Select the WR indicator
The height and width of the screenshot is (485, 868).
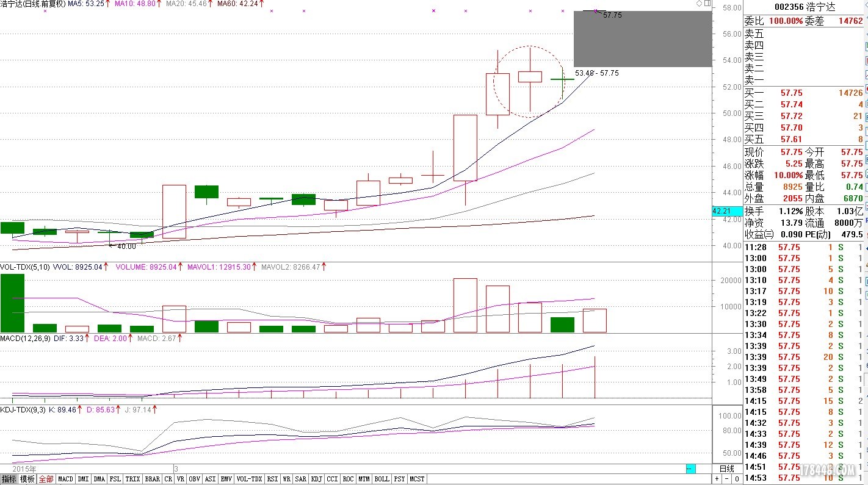click(x=287, y=480)
